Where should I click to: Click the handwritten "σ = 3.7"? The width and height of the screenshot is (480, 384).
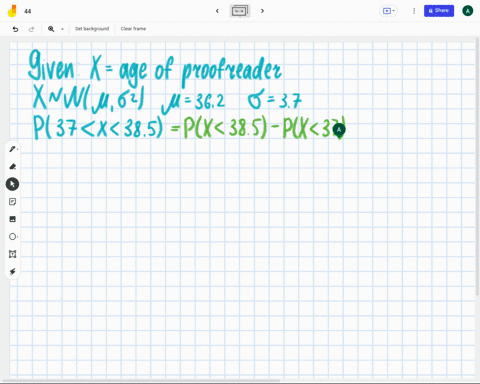(274, 99)
